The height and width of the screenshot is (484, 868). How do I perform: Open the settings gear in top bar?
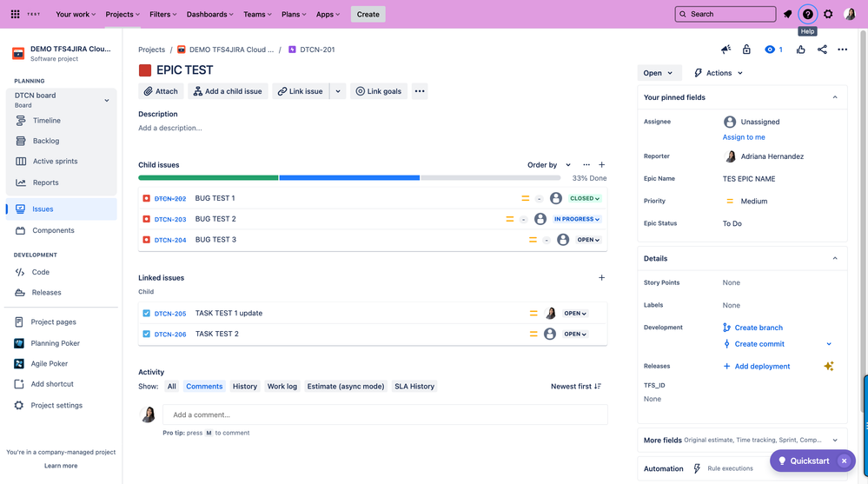[828, 14]
